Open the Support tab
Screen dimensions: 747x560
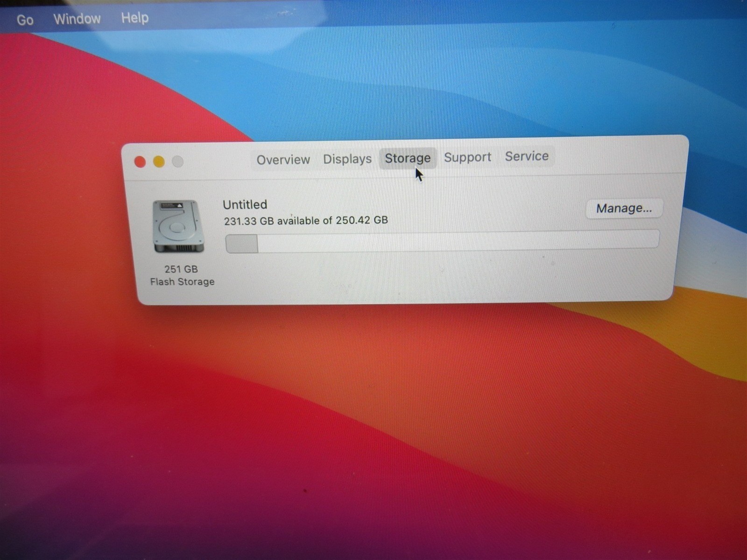pyautogui.click(x=467, y=157)
